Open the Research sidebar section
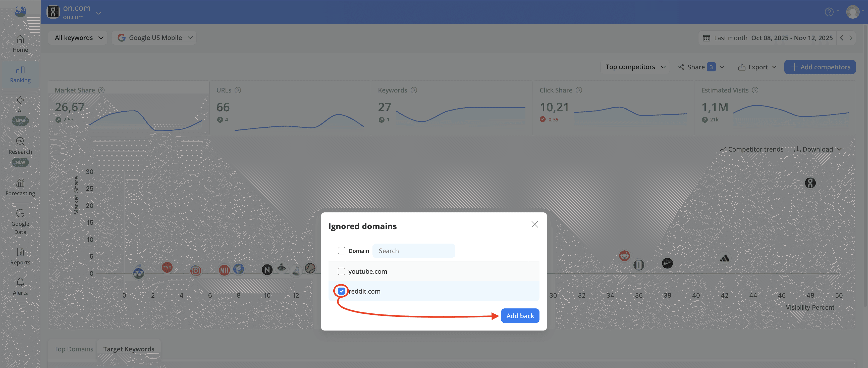This screenshot has height=368, width=868. (20, 151)
